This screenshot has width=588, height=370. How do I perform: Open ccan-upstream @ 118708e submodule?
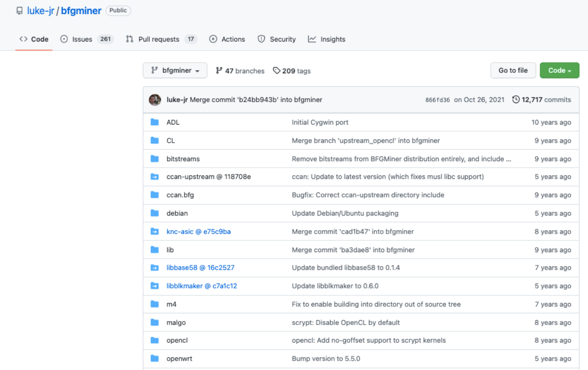209,176
